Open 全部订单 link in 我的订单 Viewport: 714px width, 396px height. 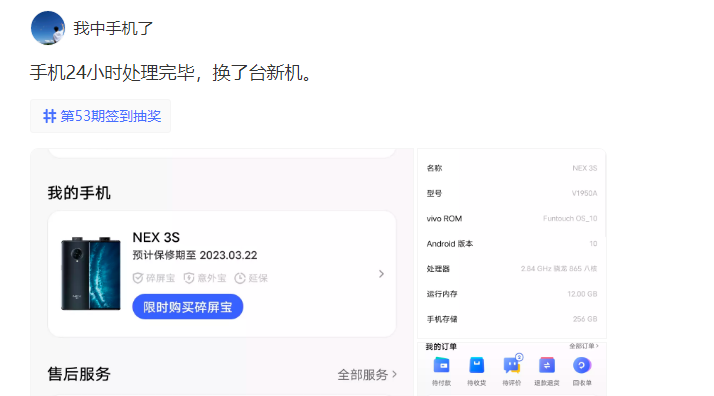click(x=584, y=346)
